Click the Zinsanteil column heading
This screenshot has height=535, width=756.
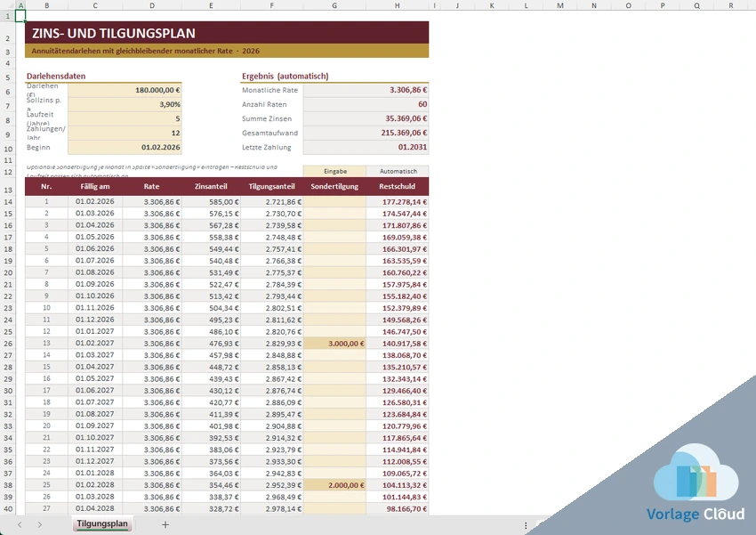(x=211, y=187)
